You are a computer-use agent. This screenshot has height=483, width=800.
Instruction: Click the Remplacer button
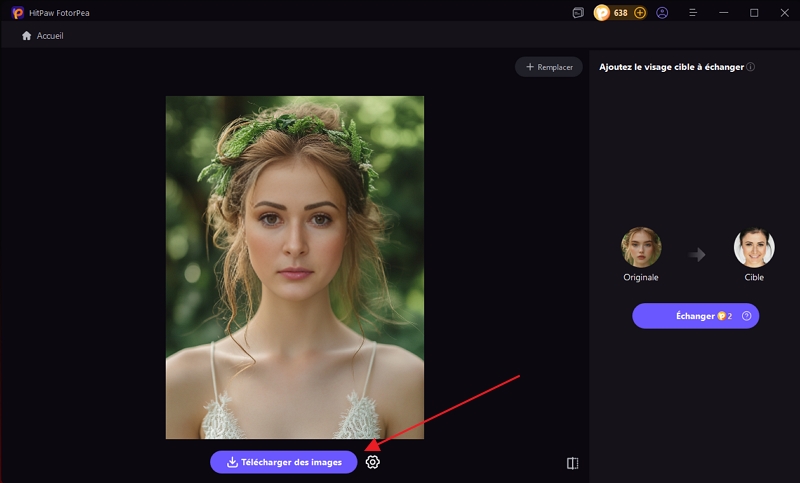click(549, 67)
